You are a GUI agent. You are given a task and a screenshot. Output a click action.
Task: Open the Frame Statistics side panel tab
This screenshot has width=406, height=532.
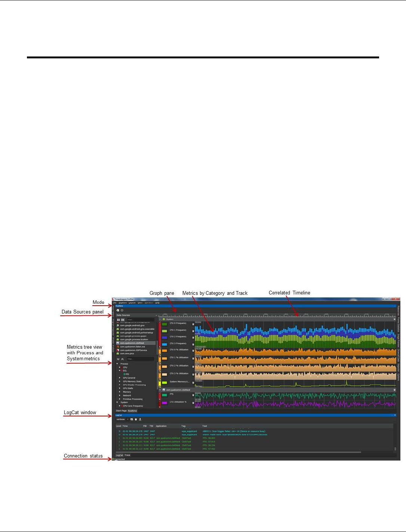point(398,324)
